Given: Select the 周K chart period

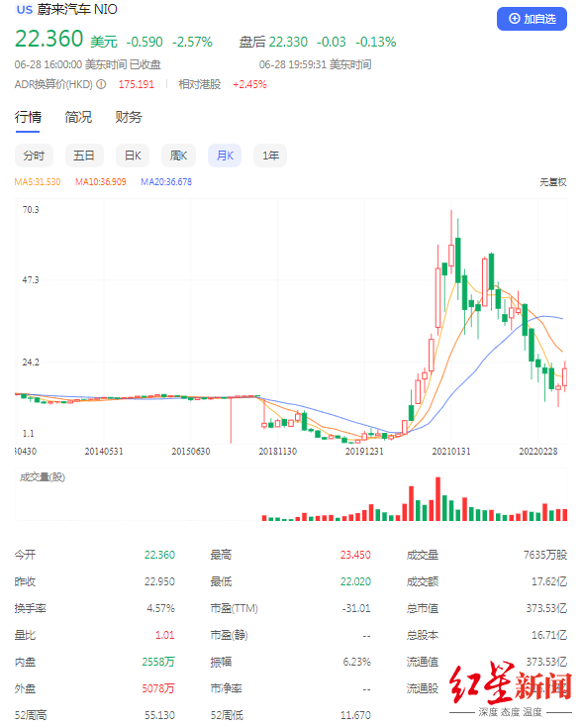Looking at the screenshot, I should (178, 156).
